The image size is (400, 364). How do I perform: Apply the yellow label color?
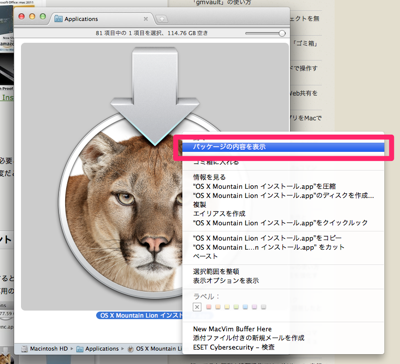(x=227, y=307)
